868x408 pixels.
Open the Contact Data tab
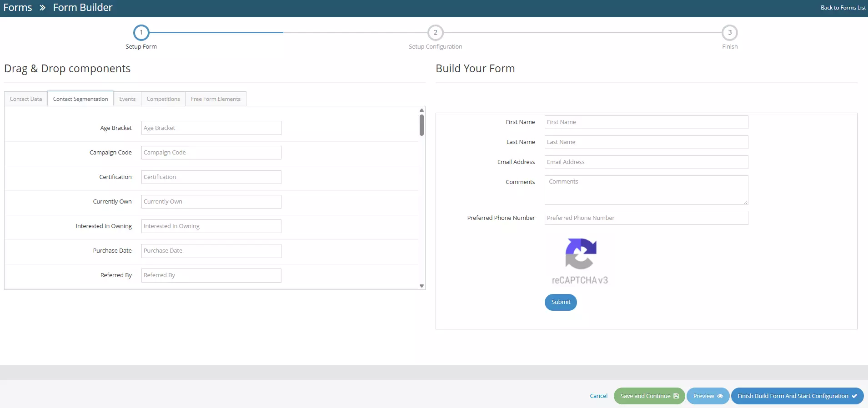tap(26, 99)
